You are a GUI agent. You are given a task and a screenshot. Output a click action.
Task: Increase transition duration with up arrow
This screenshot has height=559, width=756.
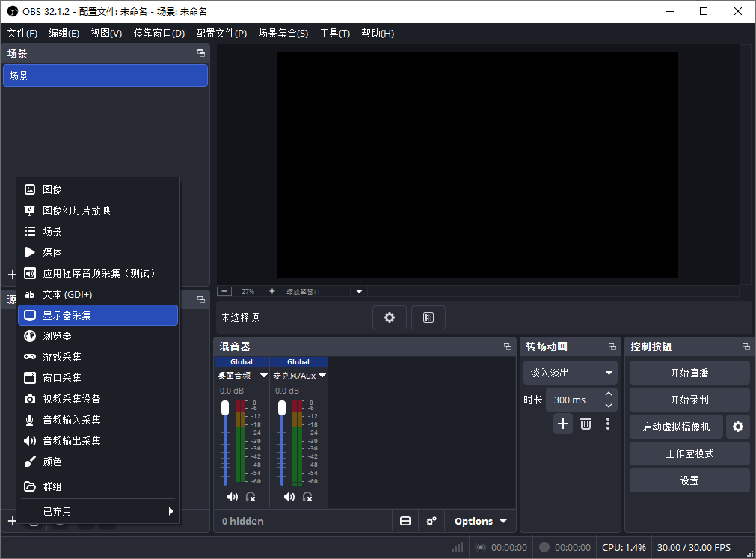609,394
